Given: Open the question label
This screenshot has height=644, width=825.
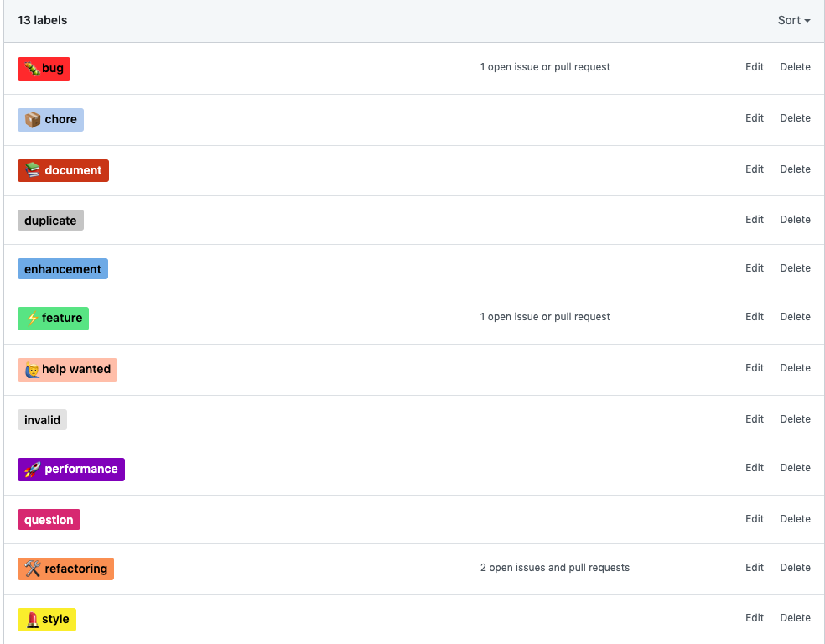Looking at the screenshot, I should [x=49, y=520].
